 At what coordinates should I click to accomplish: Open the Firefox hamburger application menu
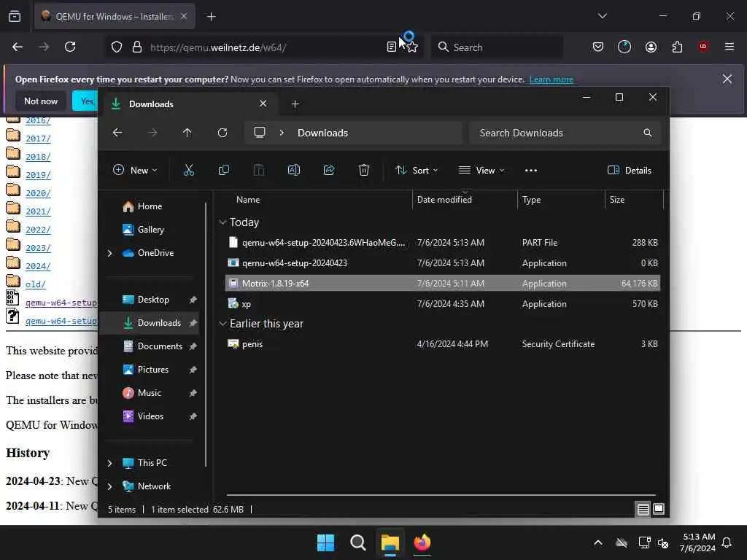pos(729,47)
